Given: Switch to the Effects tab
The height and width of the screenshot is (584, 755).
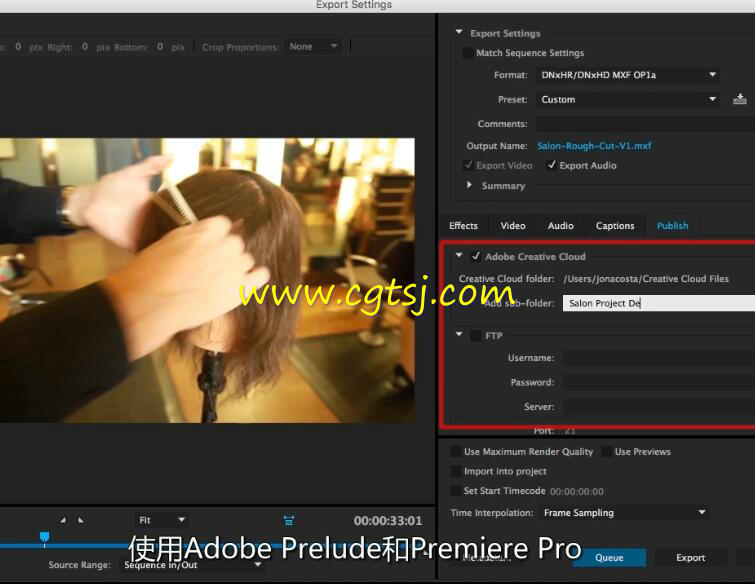Looking at the screenshot, I should point(463,225).
